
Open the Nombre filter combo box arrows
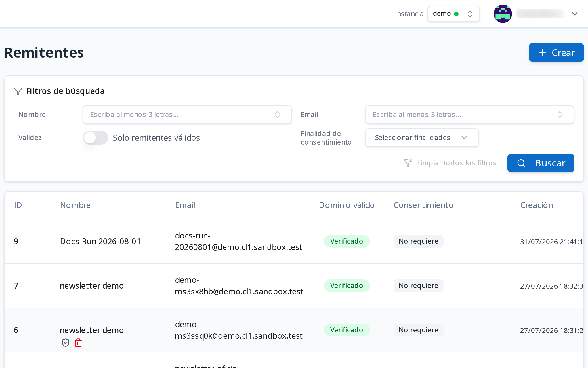point(277,115)
